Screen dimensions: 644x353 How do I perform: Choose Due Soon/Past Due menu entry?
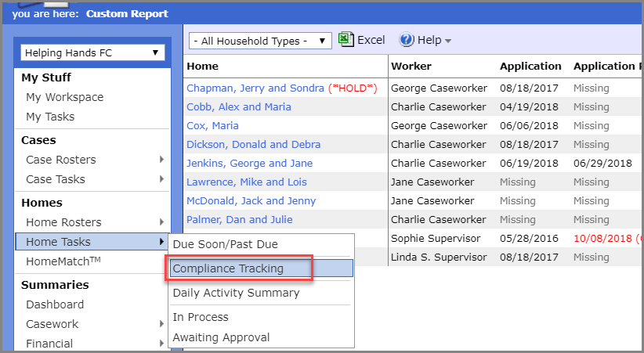point(226,244)
